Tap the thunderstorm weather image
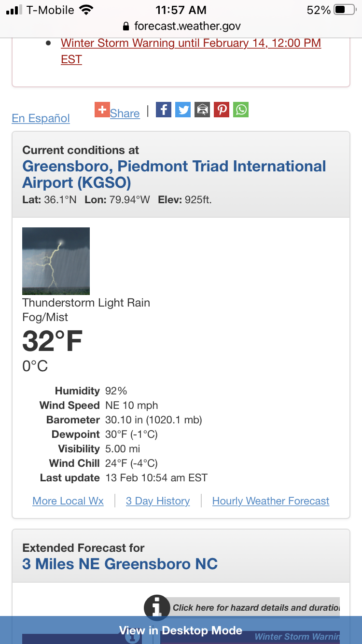This screenshot has width=362, height=644. coord(56,261)
